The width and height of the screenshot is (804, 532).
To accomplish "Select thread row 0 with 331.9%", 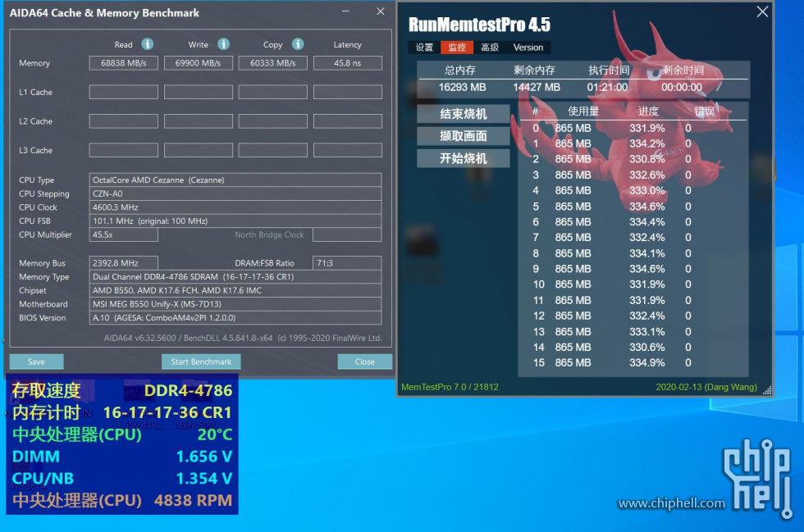I will (x=633, y=128).
